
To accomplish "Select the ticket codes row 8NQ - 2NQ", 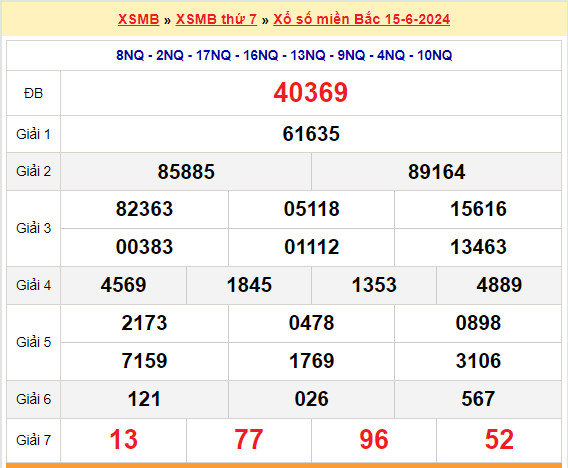I will [x=284, y=55].
